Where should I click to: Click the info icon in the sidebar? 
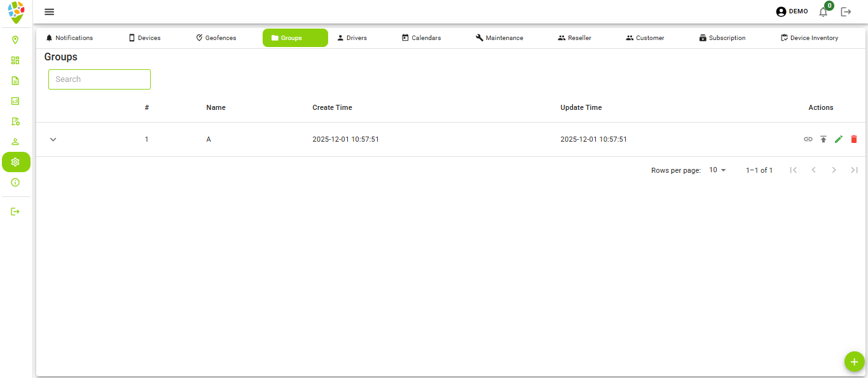[16, 182]
